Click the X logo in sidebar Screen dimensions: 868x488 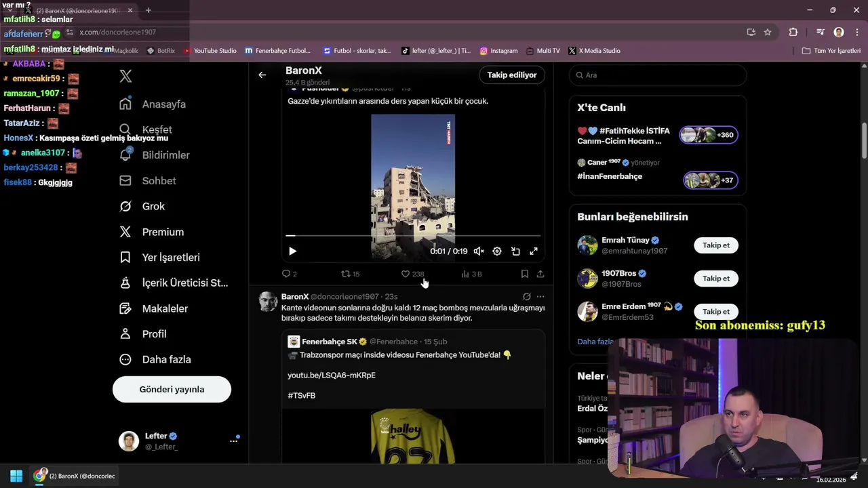pos(125,76)
